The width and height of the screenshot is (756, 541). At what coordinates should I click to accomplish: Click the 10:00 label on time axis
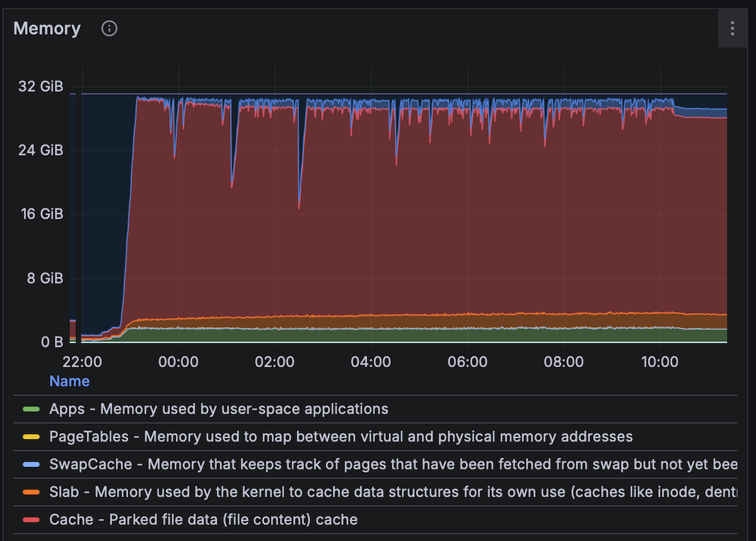pos(659,362)
